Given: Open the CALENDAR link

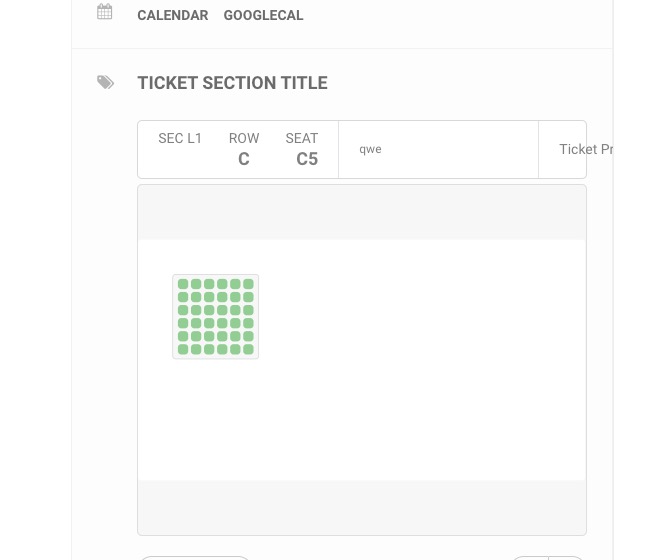Looking at the screenshot, I should (173, 15).
